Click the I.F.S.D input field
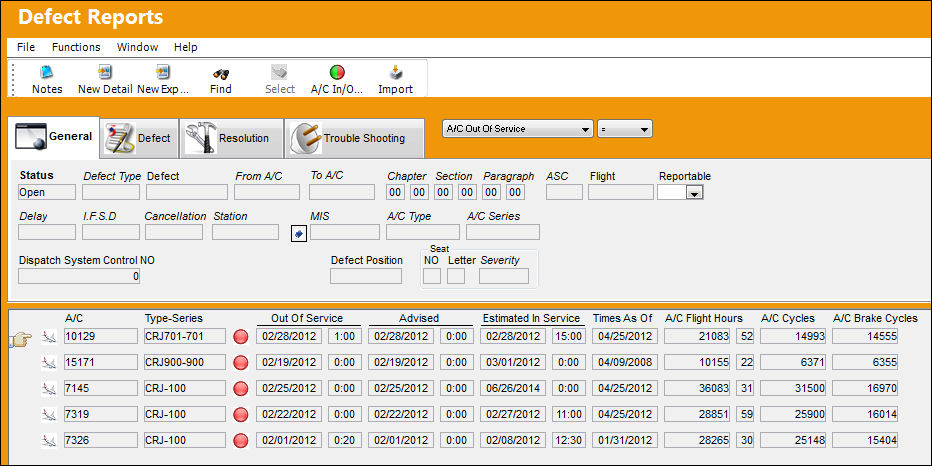932x466 pixels. 111,232
